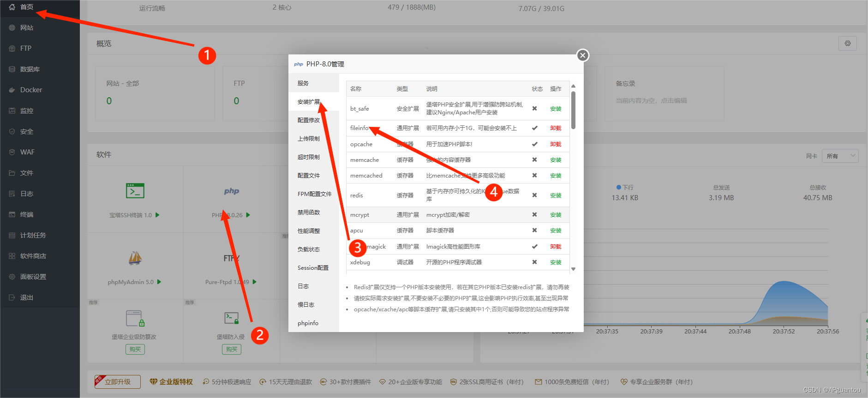Click the extension list scrollbar thumb

point(573,110)
